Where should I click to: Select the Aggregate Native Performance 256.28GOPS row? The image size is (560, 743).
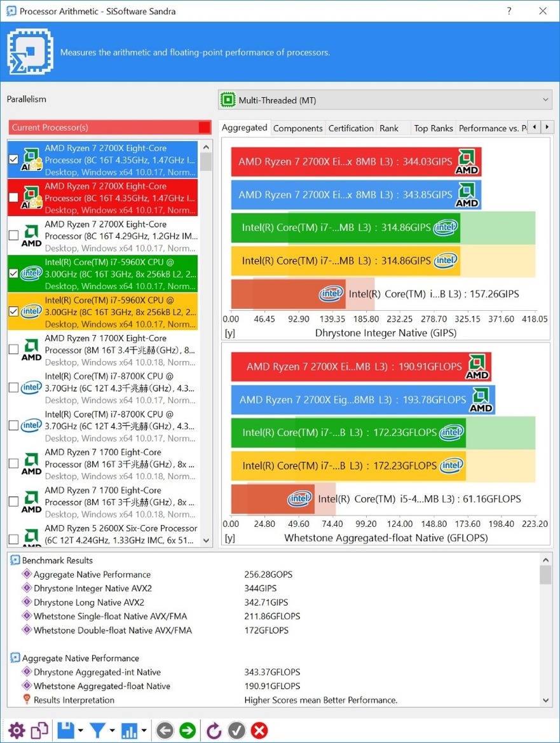275,575
